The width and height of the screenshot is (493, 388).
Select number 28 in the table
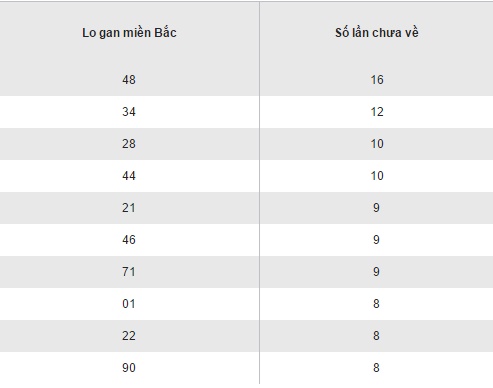click(129, 144)
